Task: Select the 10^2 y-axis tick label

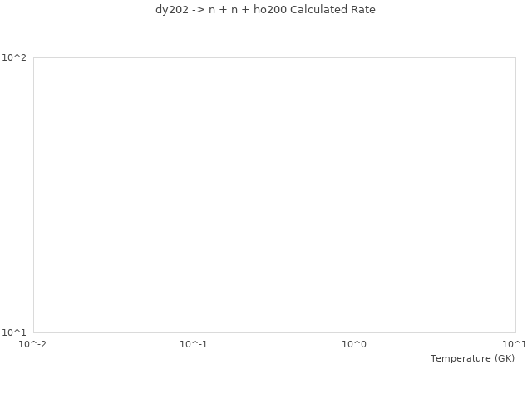Action: [14, 57]
